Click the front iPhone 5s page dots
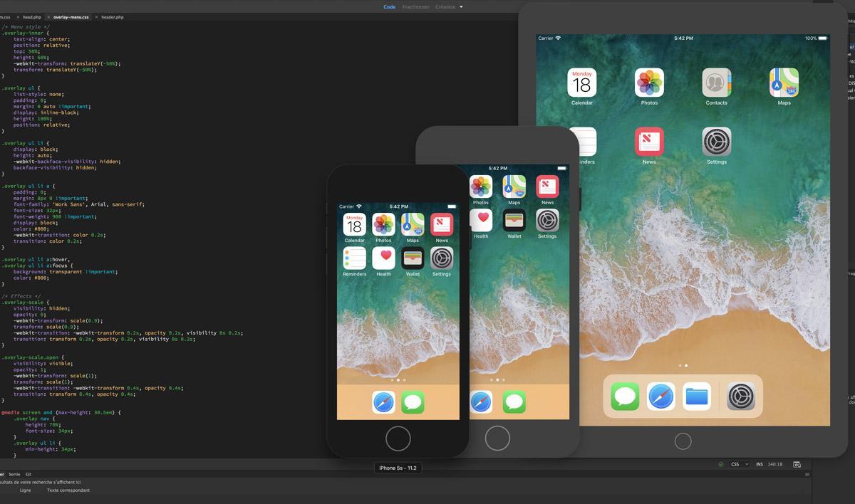Image resolution: width=855 pixels, height=504 pixels. point(398,380)
